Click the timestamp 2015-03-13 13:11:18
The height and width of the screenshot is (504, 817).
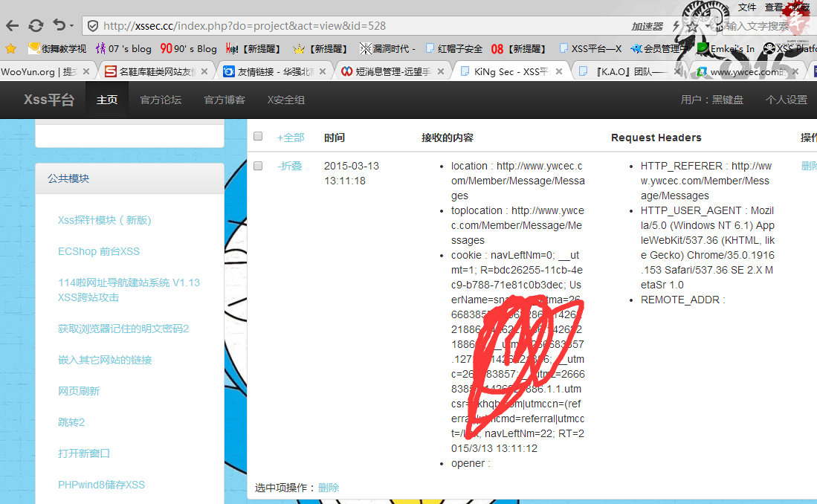[352, 173]
